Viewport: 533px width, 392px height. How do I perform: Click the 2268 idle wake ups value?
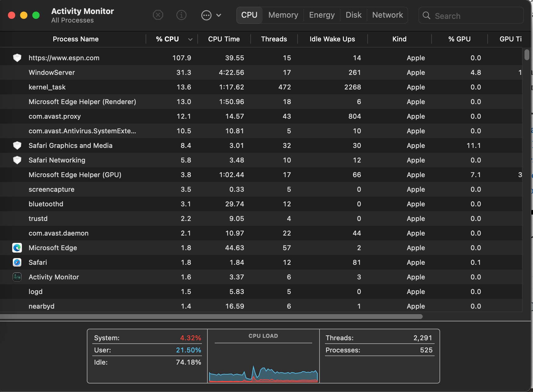click(x=353, y=87)
